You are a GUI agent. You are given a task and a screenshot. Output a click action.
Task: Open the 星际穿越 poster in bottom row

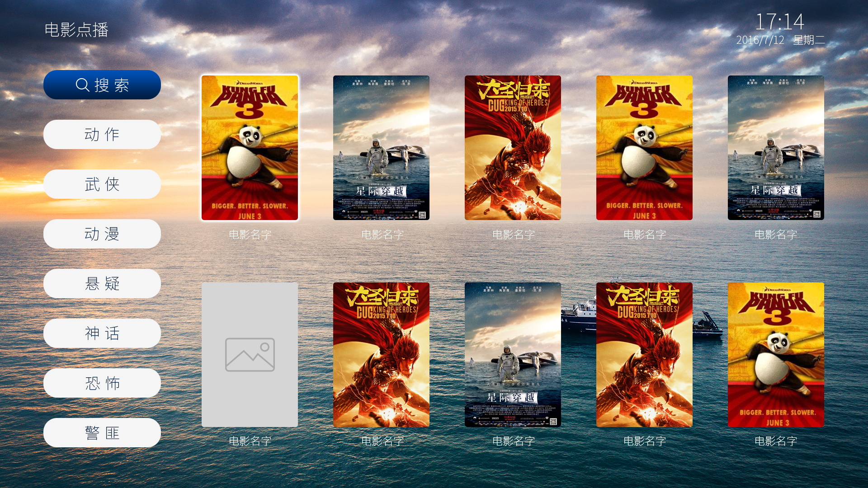[513, 355]
